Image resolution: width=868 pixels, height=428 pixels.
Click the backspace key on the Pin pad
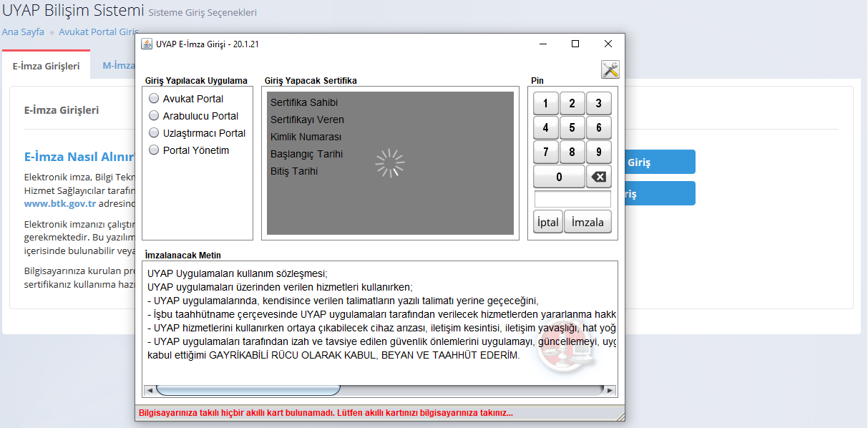pos(599,177)
